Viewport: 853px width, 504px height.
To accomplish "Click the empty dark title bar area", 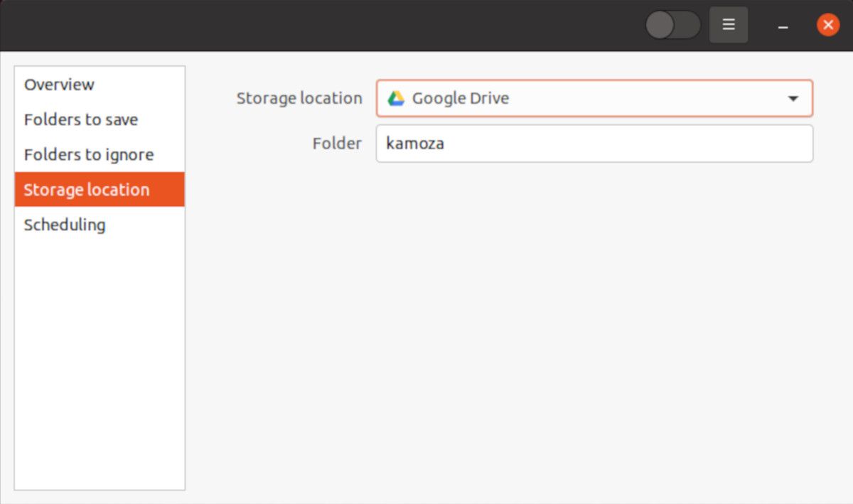I will 320,26.
